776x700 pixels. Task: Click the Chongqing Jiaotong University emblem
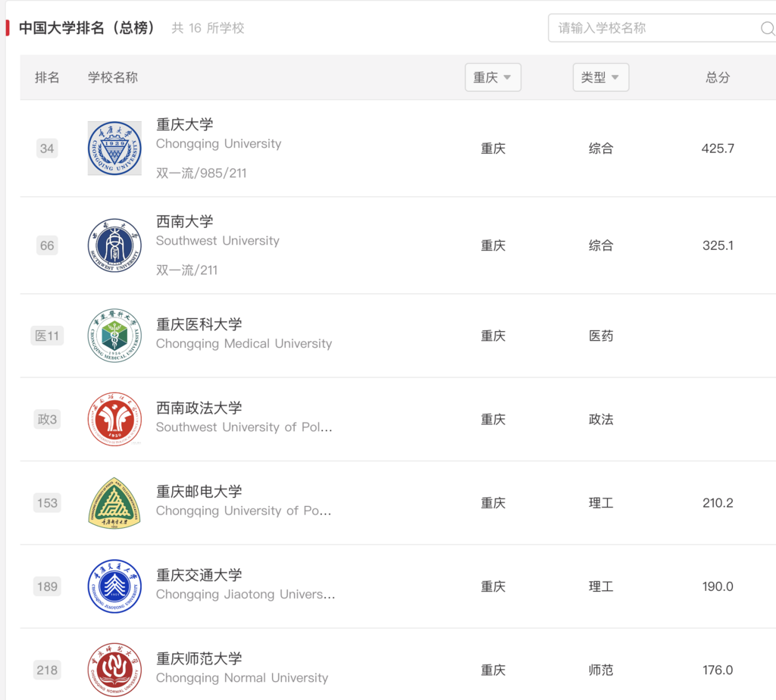[x=114, y=586]
